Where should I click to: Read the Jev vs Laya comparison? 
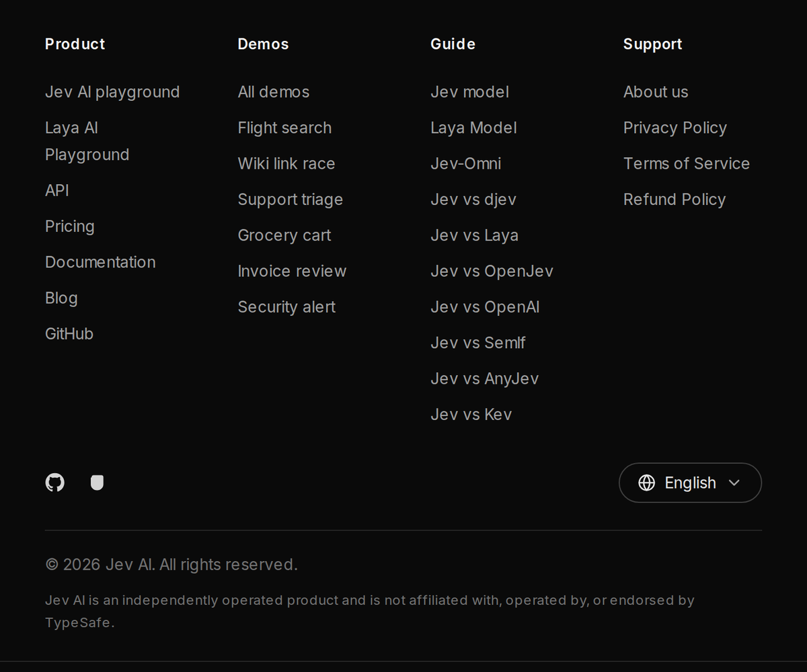coord(474,235)
